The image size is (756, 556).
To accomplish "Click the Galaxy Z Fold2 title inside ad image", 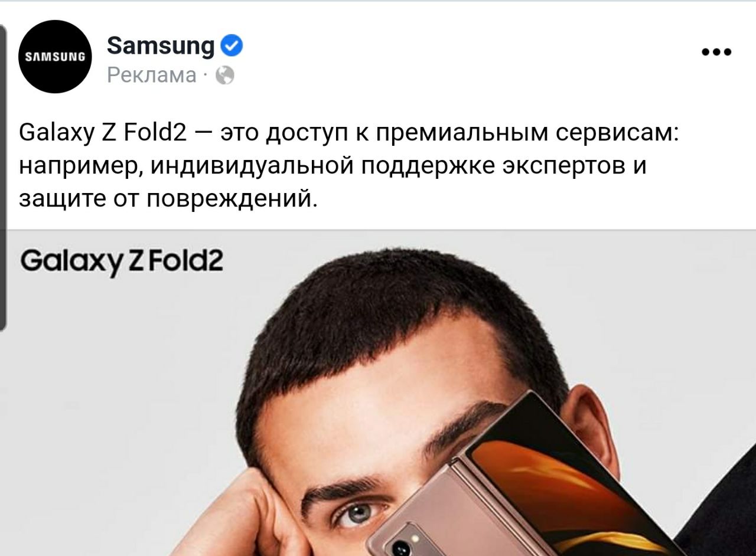I will point(122,260).
